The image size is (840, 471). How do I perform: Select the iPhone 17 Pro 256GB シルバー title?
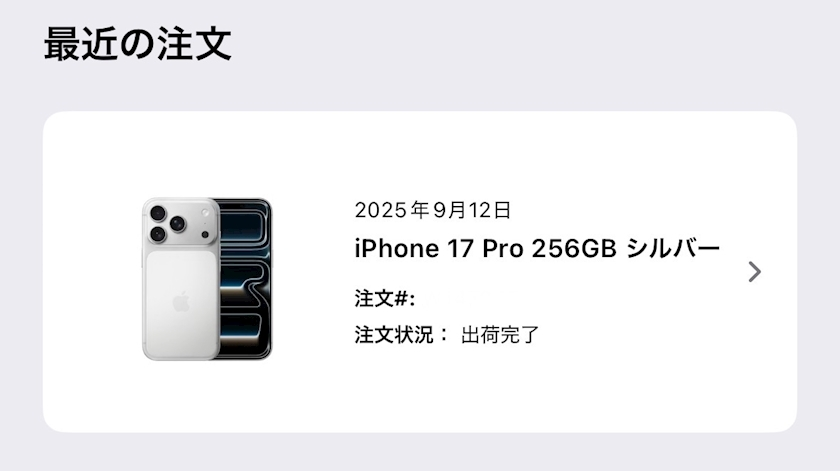[x=537, y=248]
